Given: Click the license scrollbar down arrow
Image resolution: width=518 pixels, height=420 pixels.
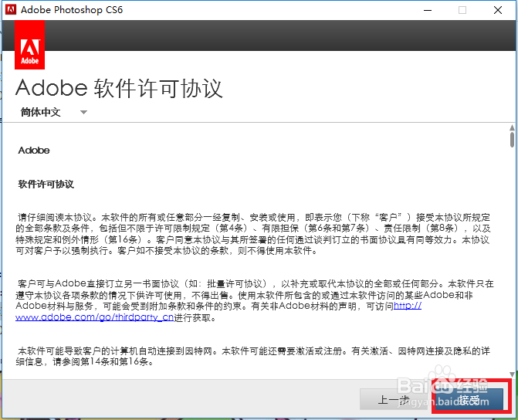Looking at the screenshot, I should coord(512,374).
